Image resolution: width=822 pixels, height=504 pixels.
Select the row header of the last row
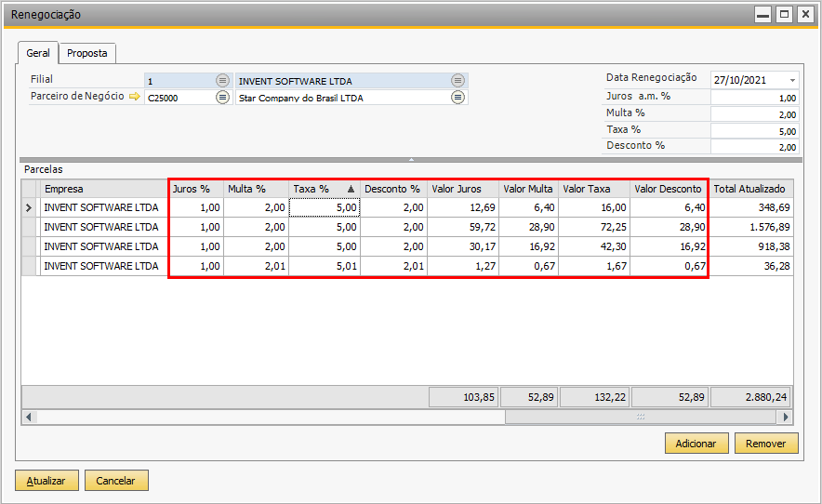point(29,266)
